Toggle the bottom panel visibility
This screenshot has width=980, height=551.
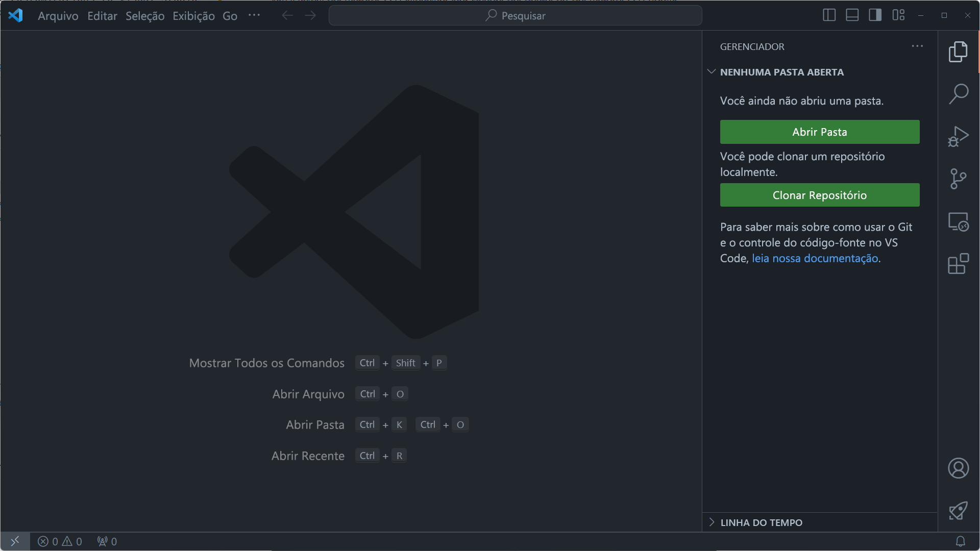point(851,15)
